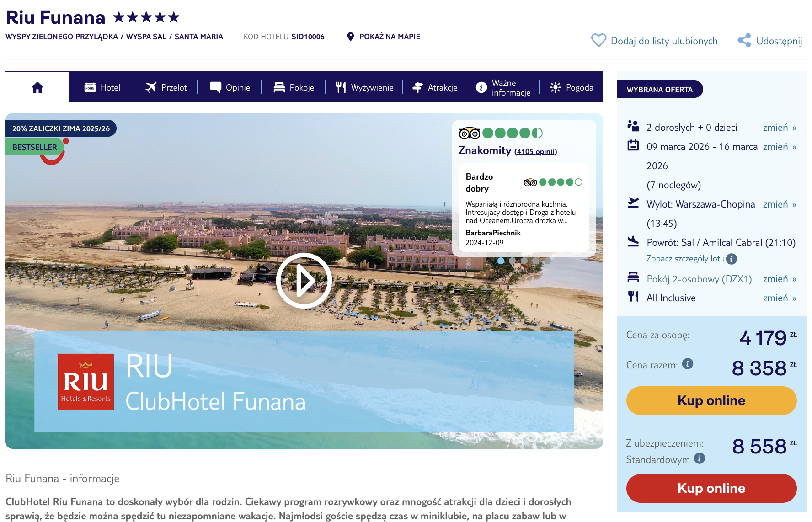Open the Opinie tab
The image size is (812, 522).
click(230, 87)
